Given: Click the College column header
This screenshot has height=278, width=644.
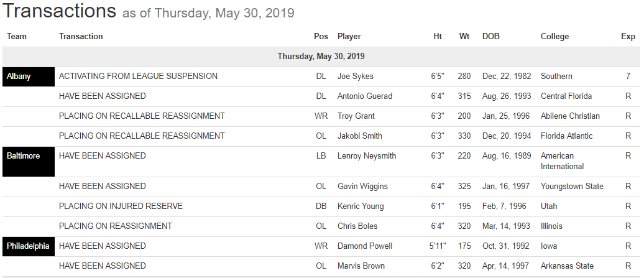Looking at the screenshot, I should pos(554,37).
